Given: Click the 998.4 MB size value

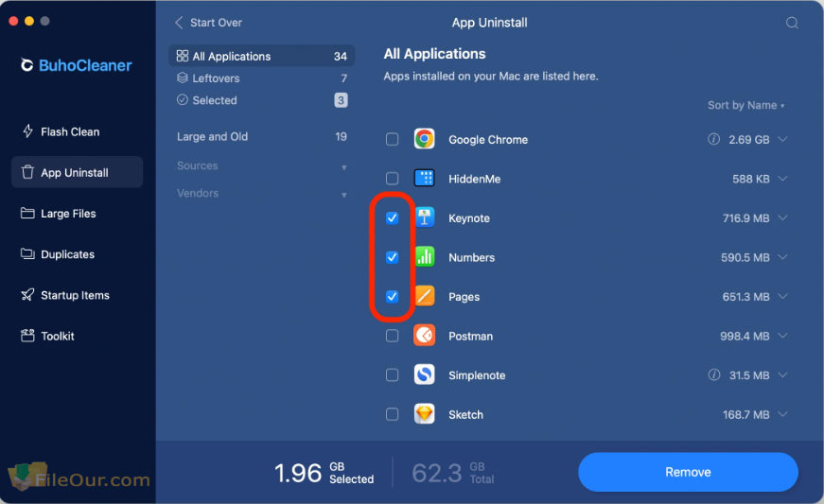Looking at the screenshot, I should click(745, 336).
